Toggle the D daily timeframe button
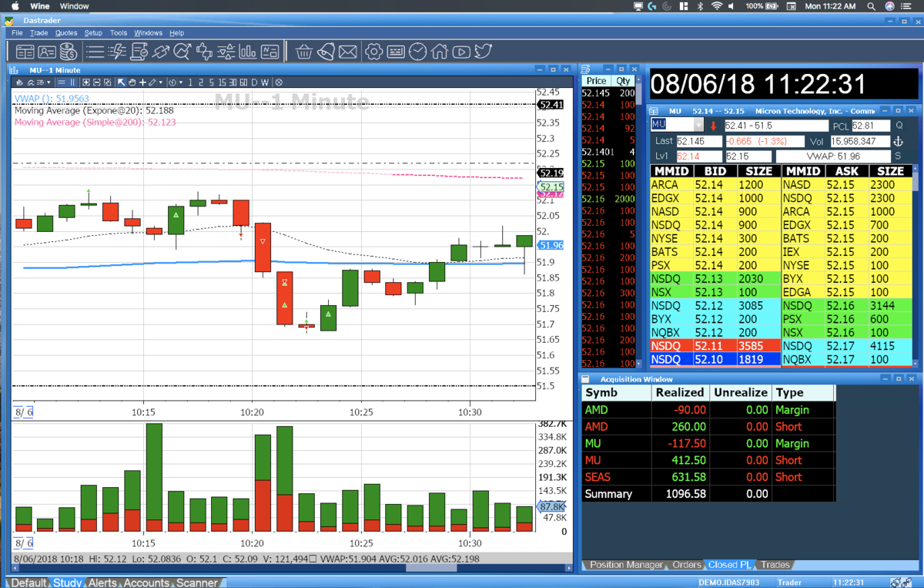Image resolution: width=924 pixels, height=588 pixels. [254, 82]
